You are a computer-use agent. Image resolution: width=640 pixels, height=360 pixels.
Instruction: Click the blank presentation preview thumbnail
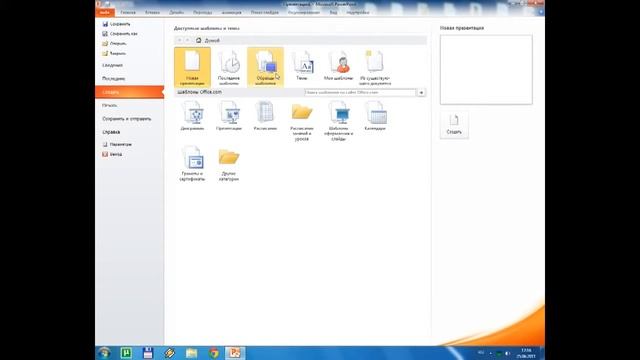[x=486, y=69]
